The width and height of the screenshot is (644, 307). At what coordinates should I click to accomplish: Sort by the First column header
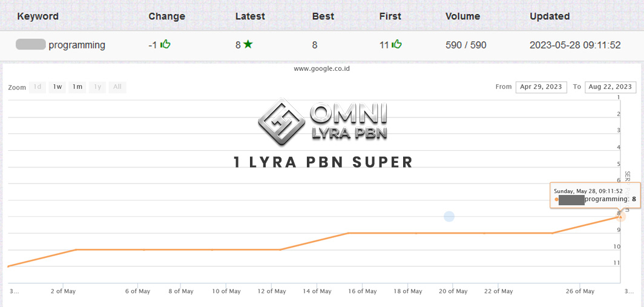[390, 16]
